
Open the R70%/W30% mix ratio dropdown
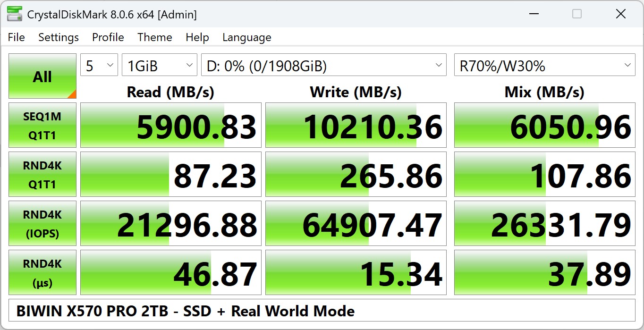pos(545,66)
